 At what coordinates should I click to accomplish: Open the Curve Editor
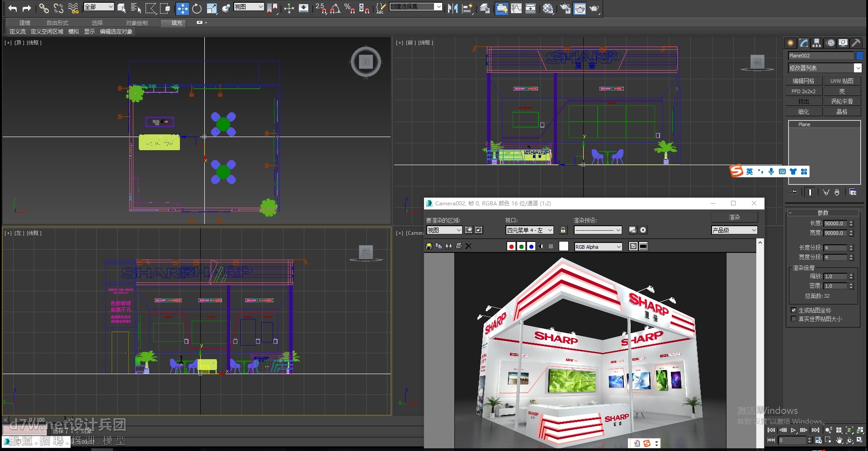(516, 8)
